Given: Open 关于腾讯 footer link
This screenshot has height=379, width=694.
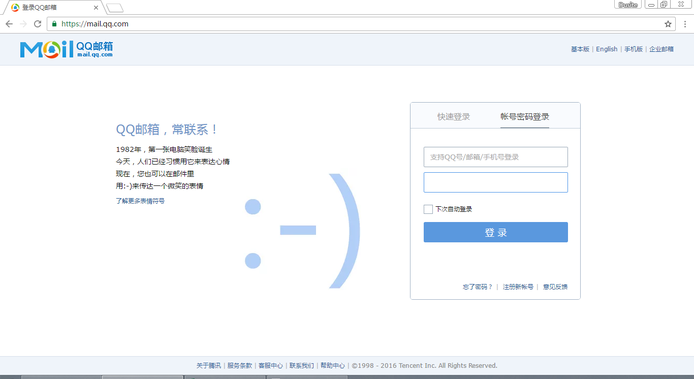Looking at the screenshot, I should coord(208,366).
